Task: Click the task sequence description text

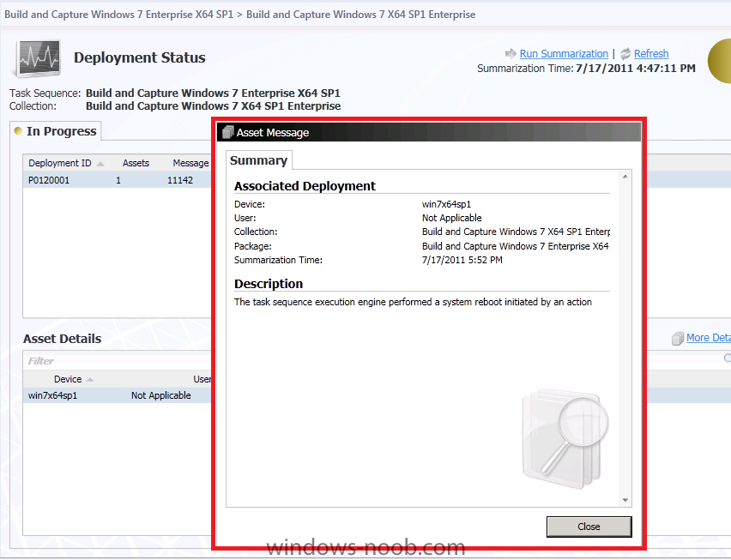Action: pos(413,302)
